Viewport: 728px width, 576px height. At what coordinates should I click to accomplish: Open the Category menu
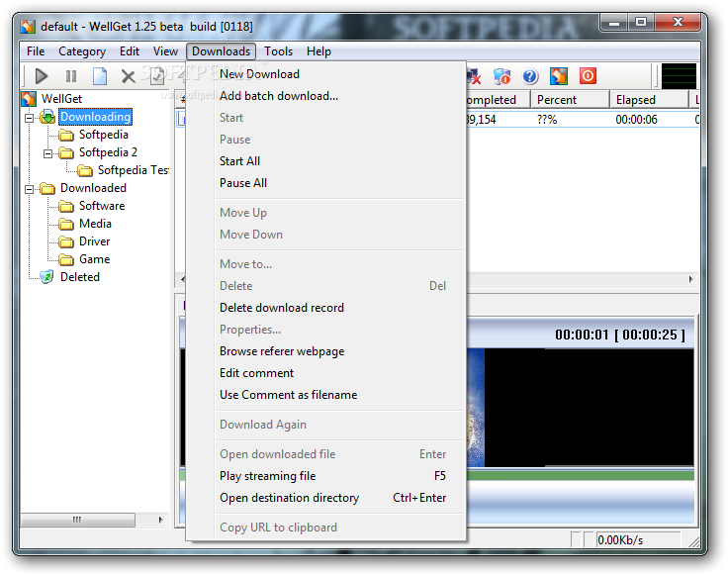pyautogui.click(x=82, y=51)
